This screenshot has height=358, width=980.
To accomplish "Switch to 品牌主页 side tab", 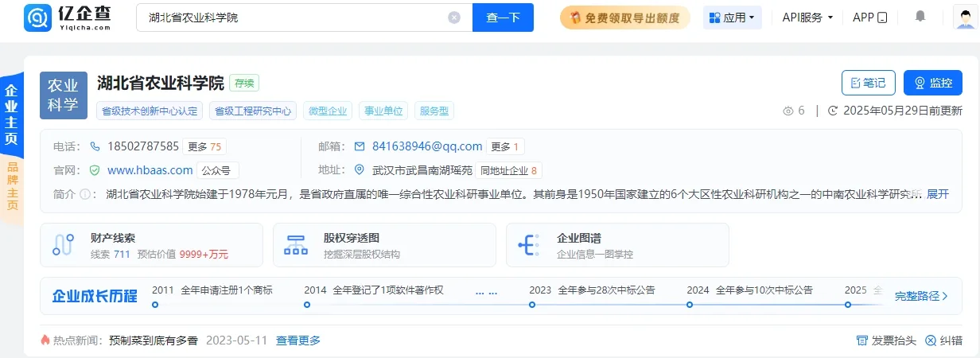I will click(x=11, y=187).
